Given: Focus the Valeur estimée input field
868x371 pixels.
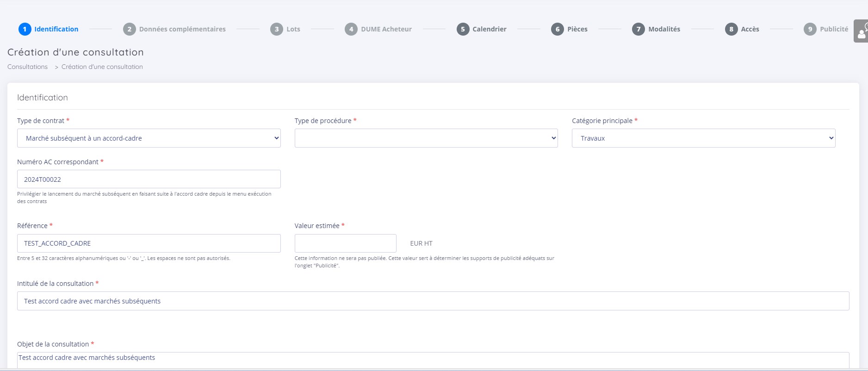Looking at the screenshot, I should click(x=345, y=243).
